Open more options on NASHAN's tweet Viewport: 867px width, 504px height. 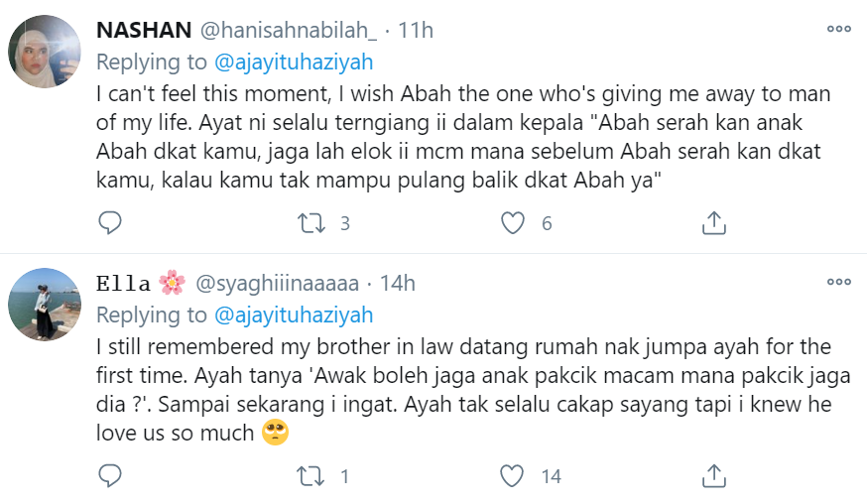(839, 30)
